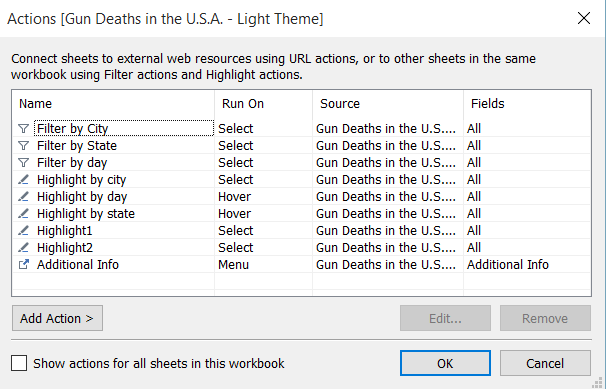This screenshot has height=389, width=606.
Task: Click the highlighter icon beside Highlight by state
Action: [x=24, y=214]
